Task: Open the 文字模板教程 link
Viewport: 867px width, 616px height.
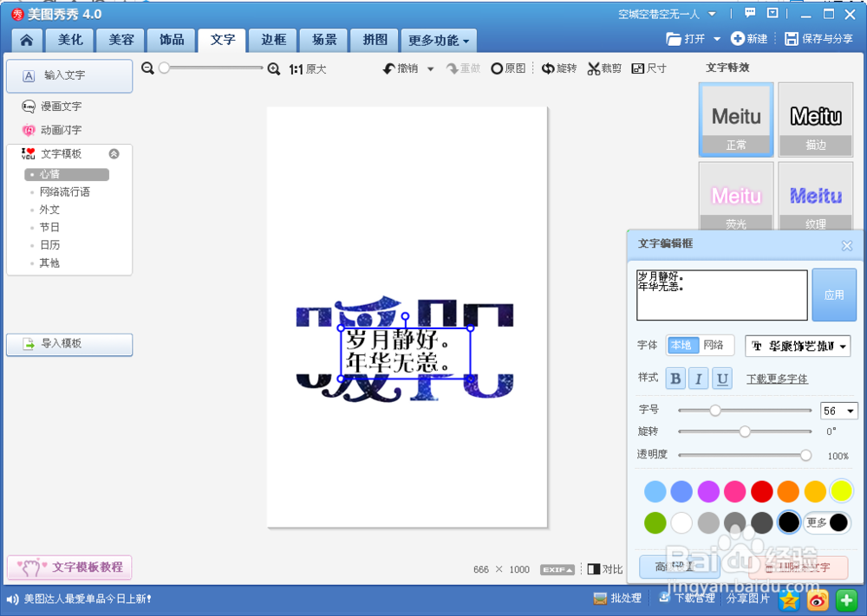Action: [69, 567]
